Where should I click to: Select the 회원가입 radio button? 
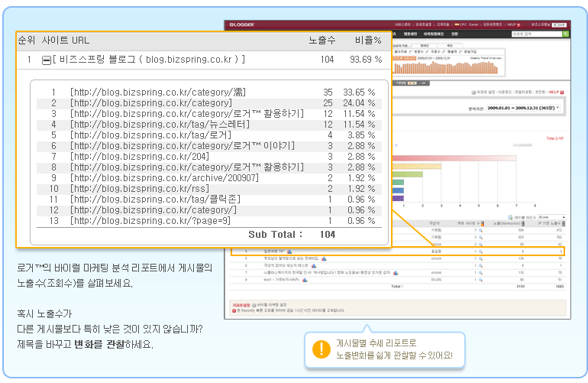[461, 52]
